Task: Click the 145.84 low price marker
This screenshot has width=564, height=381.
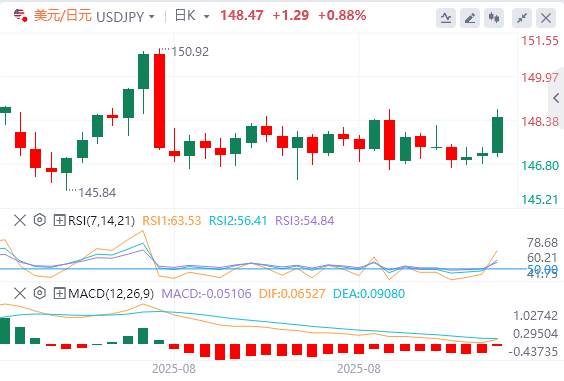Action: click(97, 193)
